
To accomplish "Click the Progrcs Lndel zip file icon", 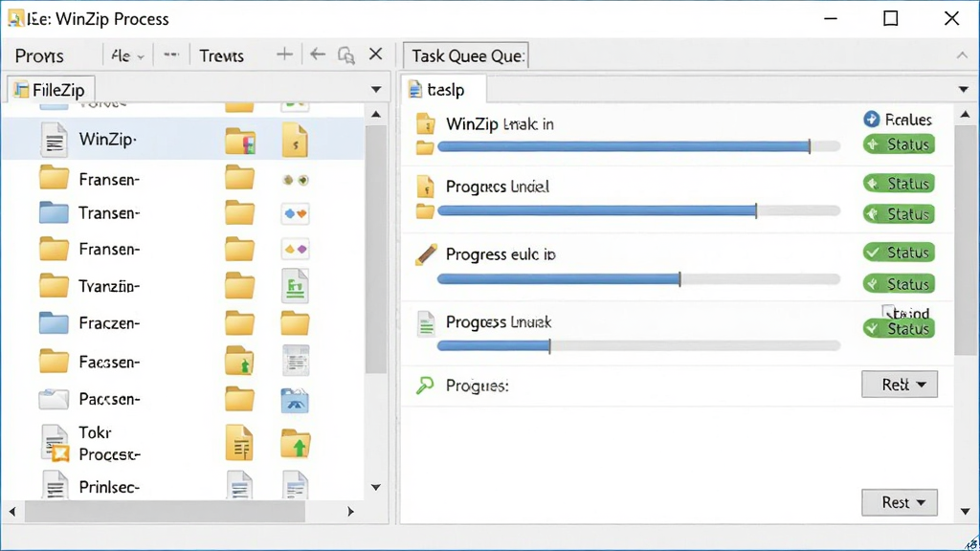I will coord(426,187).
